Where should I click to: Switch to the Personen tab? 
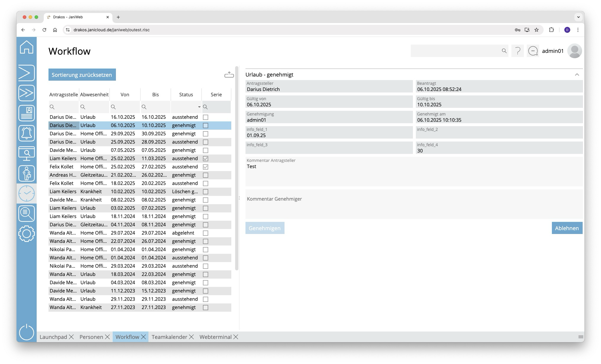91,337
